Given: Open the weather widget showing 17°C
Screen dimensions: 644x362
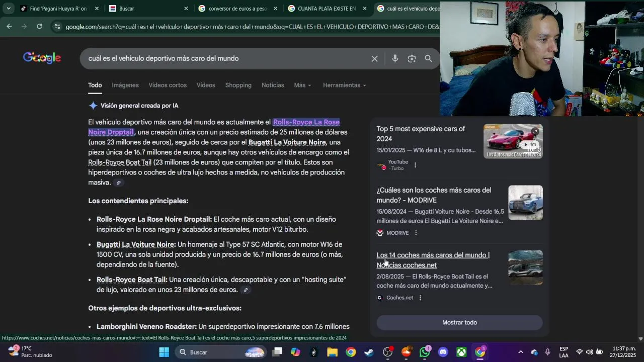Looking at the screenshot, I should [30, 352].
